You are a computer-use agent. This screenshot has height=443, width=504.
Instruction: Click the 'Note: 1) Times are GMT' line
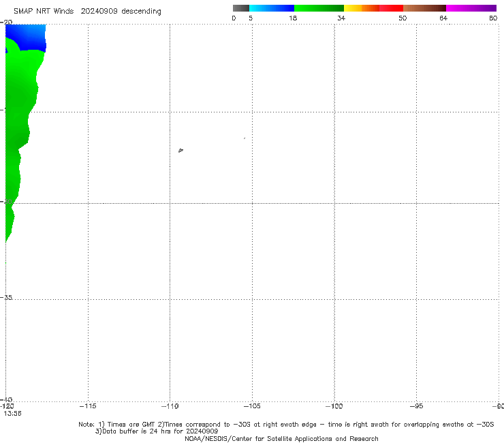pos(286,425)
